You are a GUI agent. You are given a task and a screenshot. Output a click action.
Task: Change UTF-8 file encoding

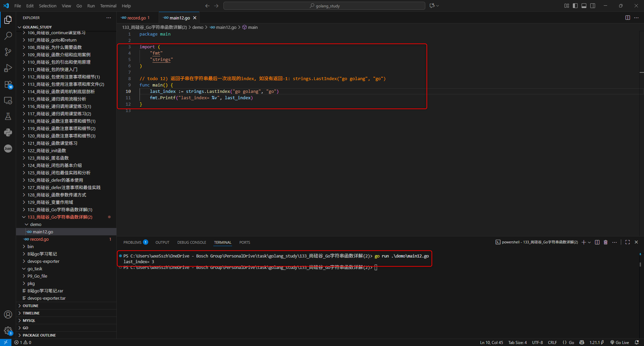pyautogui.click(x=537, y=342)
